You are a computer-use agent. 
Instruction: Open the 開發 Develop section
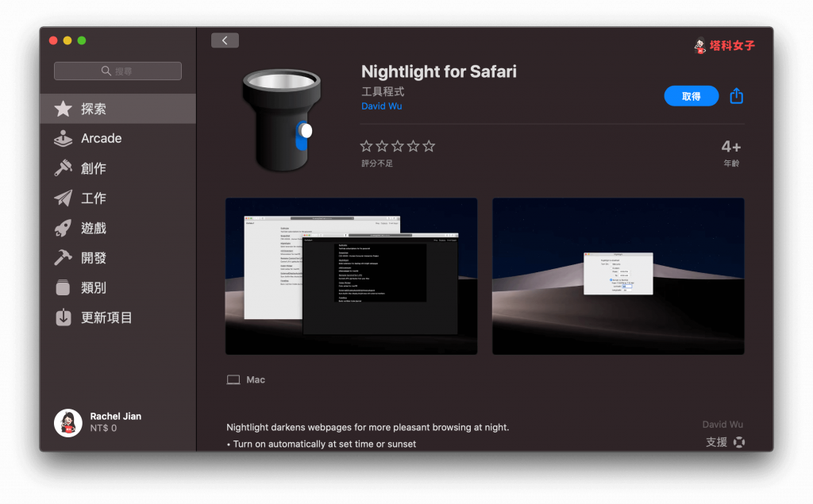[x=118, y=258]
